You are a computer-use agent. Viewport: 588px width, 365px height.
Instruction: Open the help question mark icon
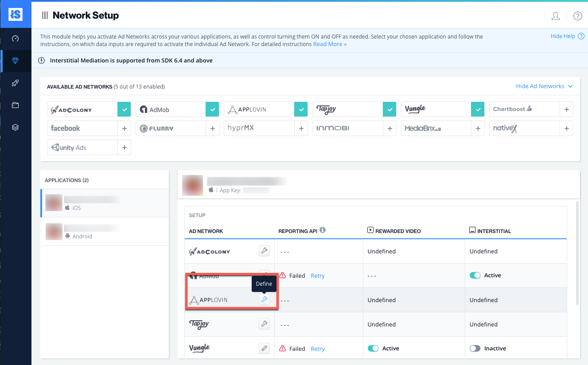[577, 16]
